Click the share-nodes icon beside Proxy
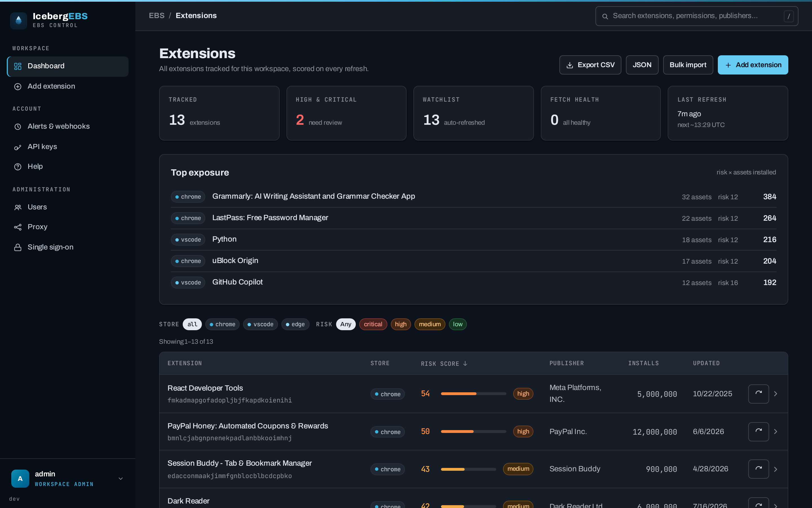 tap(18, 227)
